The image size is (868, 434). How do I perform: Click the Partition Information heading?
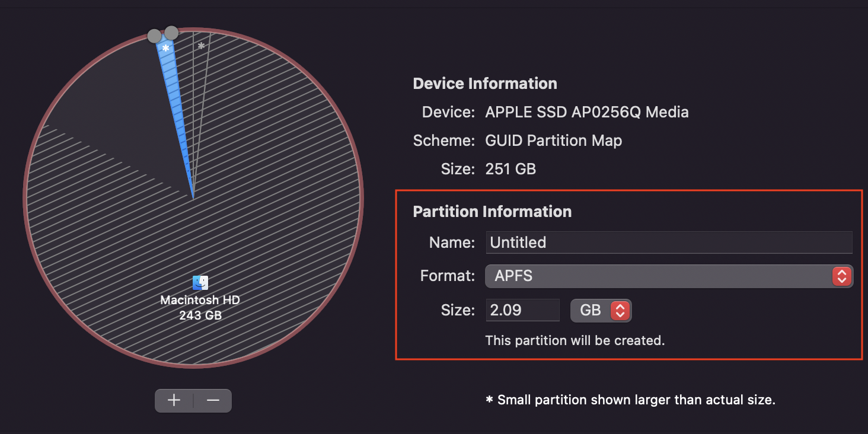(x=492, y=212)
